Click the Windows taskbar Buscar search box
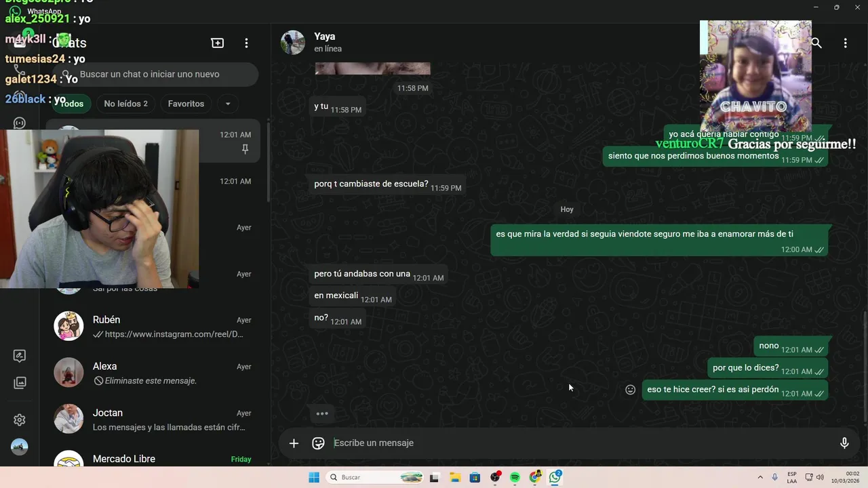The width and height of the screenshot is (868, 488). point(376,478)
